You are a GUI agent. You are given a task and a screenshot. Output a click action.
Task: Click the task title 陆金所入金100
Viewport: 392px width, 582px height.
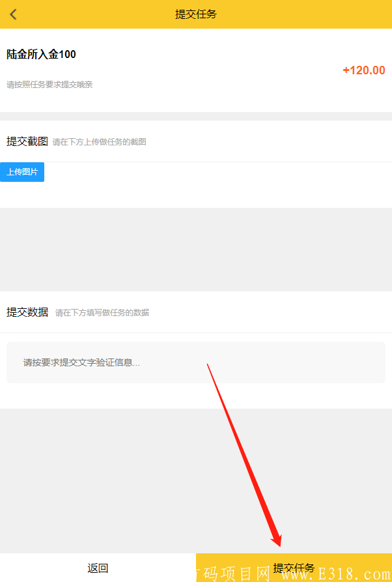[x=41, y=55]
